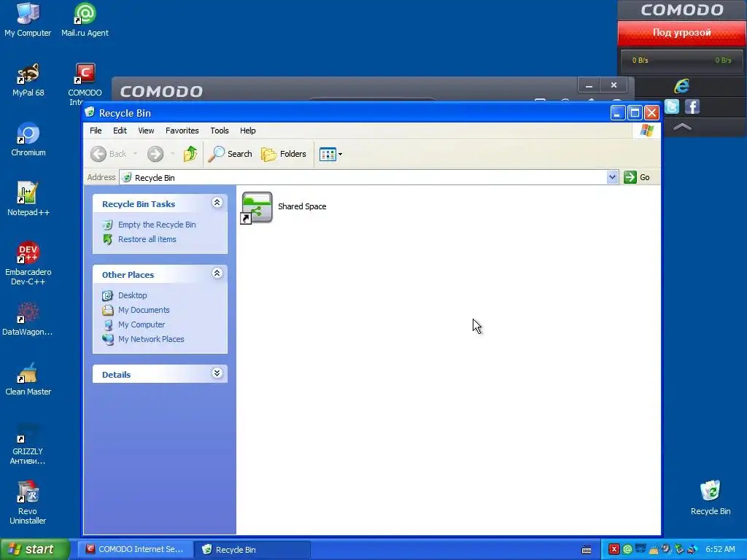Go to My Computer from Other Places

(x=142, y=324)
